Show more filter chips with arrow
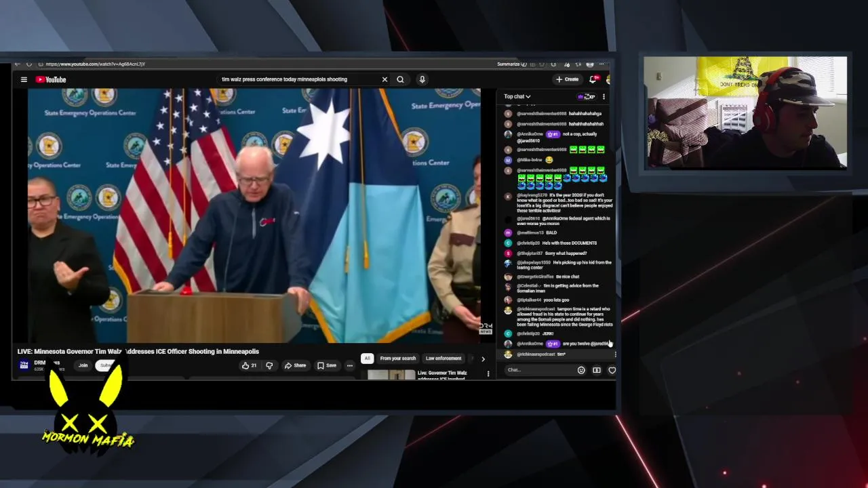The width and height of the screenshot is (868, 488). [483, 359]
